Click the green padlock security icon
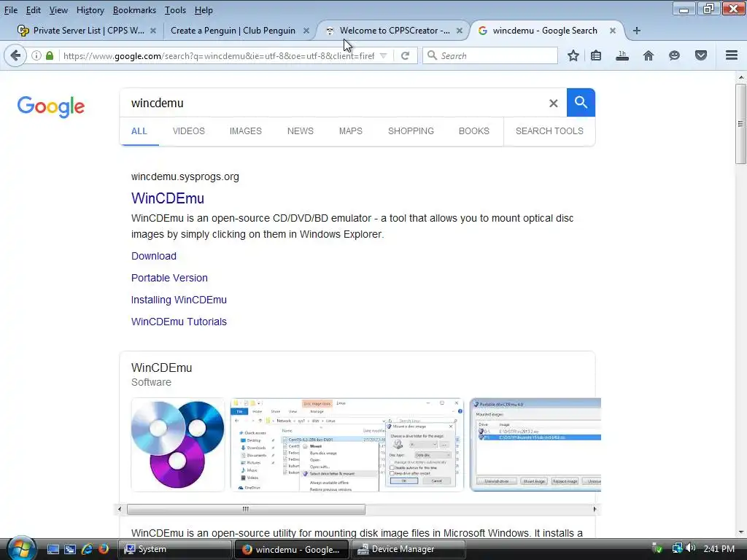Viewport: 747px width, 560px height. tap(50, 55)
